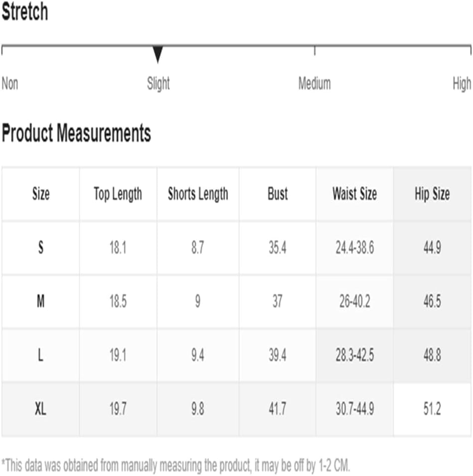
Task: Select the L size row label
Action: [x=41, y=355]
